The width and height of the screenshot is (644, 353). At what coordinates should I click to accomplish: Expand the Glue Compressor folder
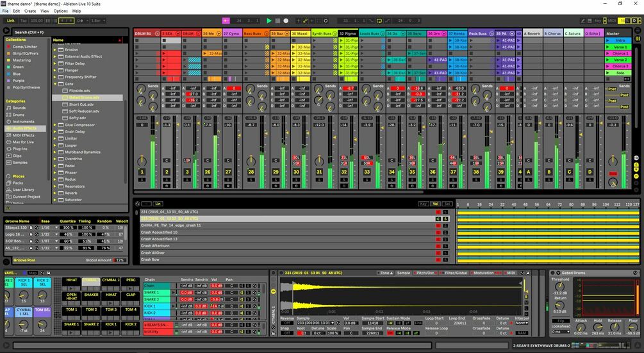[55, 125]
